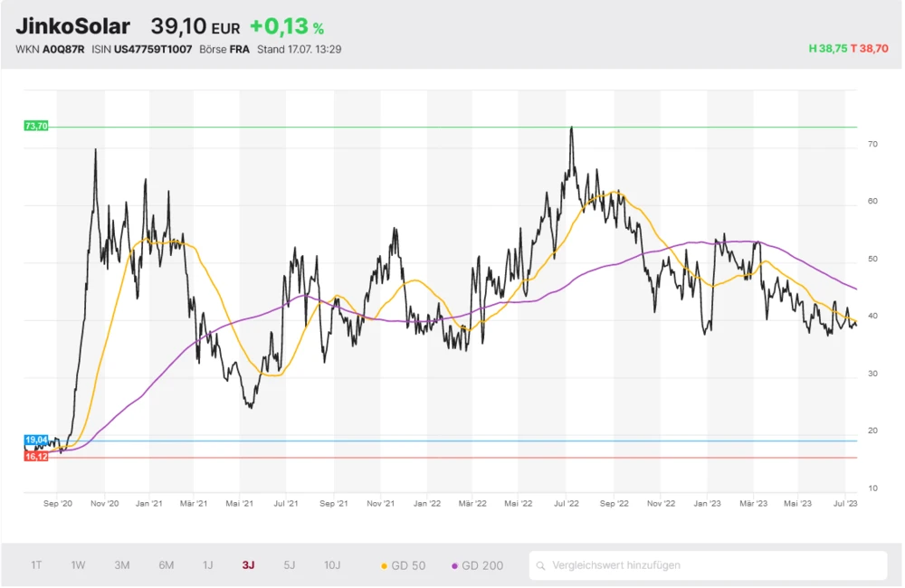Click the blue 19,04 price marker badge
This screenshot has width=905, height=588.
click(36, 440)
